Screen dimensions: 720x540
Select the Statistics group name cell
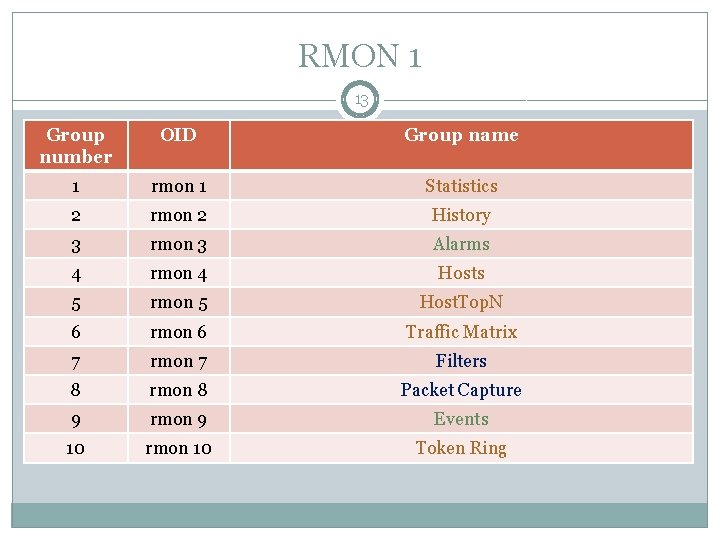click(x=461, y=186)
